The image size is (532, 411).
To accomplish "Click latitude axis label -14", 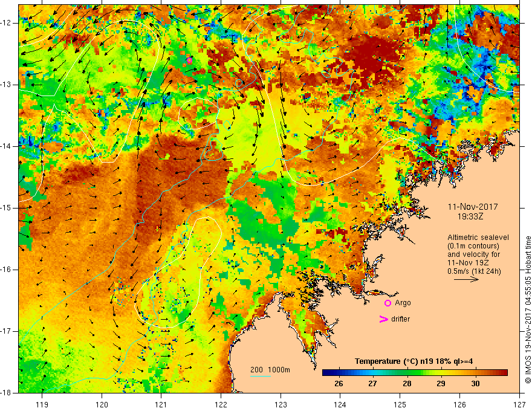I will [7, 146].
